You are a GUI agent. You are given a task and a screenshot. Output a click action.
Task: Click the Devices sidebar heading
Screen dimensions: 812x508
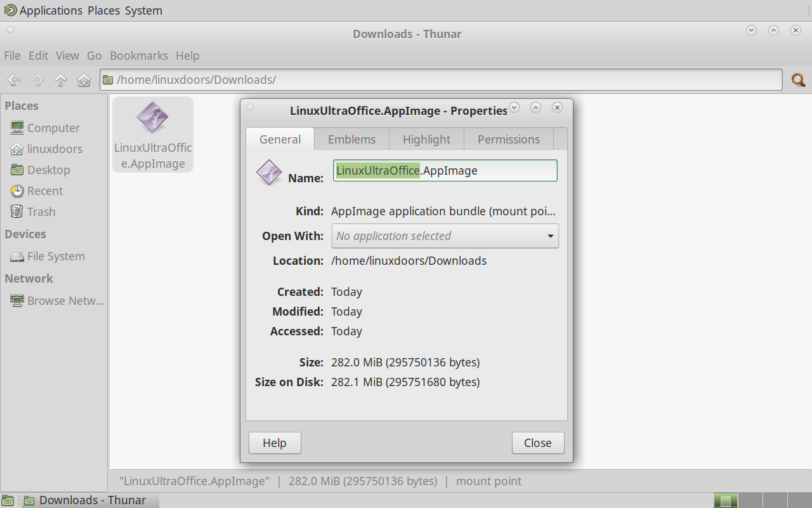click(25, 234)
